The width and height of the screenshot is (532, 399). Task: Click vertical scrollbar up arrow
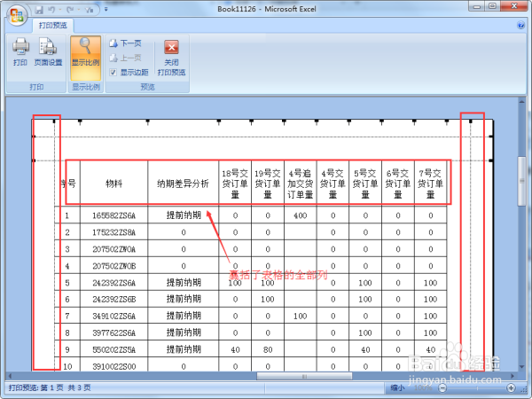[522, 101]
